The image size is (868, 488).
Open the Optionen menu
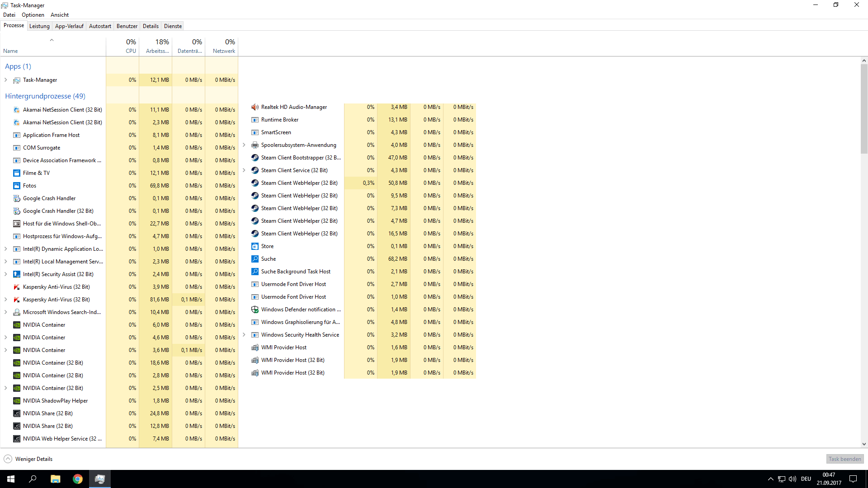(x=33, y=15)
